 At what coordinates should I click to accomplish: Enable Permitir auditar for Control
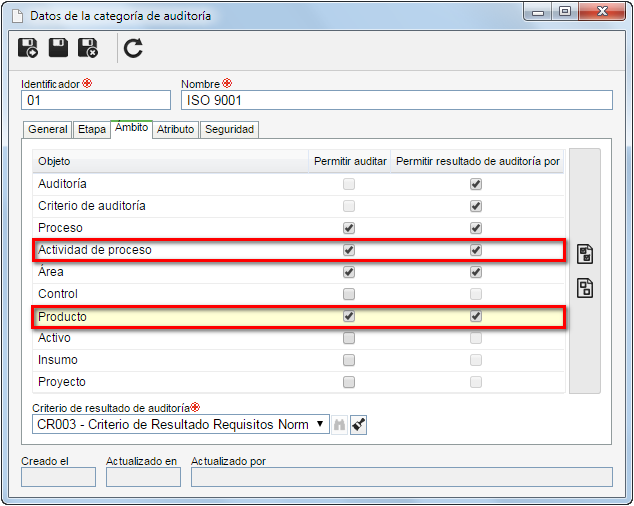[349, 294]
